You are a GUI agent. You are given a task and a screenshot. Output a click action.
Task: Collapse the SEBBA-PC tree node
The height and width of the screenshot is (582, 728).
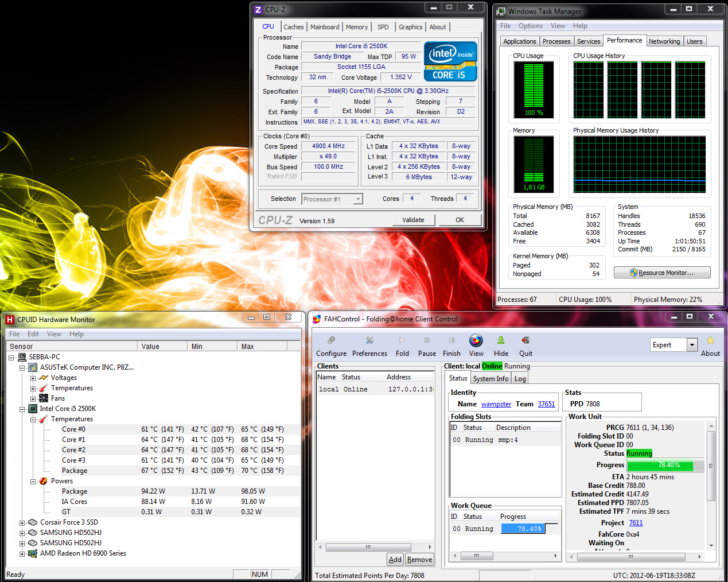point(11,357)
